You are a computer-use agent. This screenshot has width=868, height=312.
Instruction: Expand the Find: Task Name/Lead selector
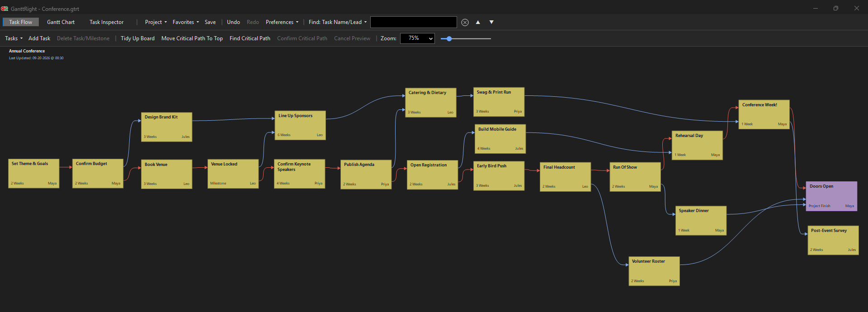[x=338, y=22]
